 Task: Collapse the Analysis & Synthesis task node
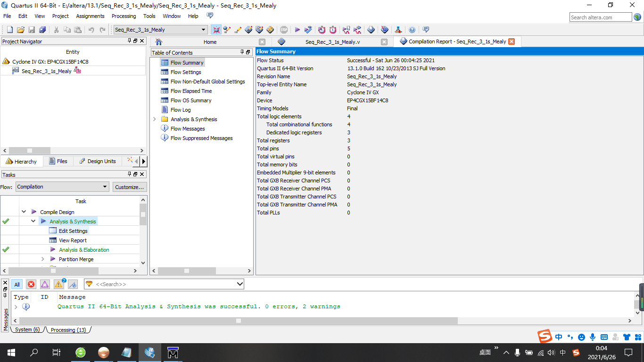(33, 222)
